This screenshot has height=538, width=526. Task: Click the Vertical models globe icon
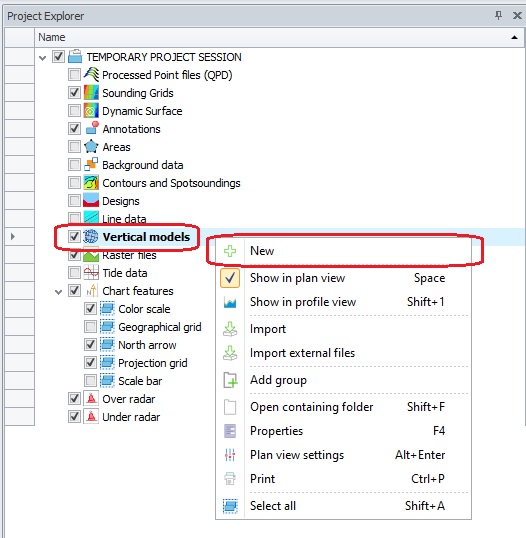coord(91,237)
